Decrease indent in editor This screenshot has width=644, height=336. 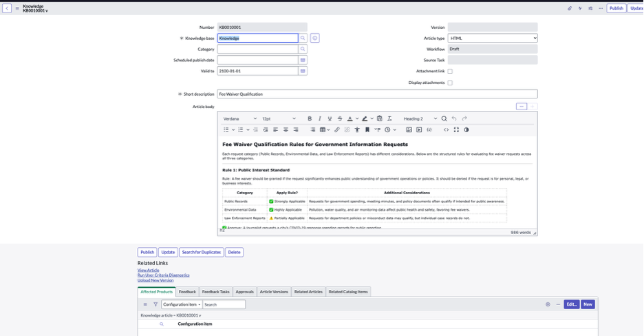pyautogui.click(x=255, y=130)
